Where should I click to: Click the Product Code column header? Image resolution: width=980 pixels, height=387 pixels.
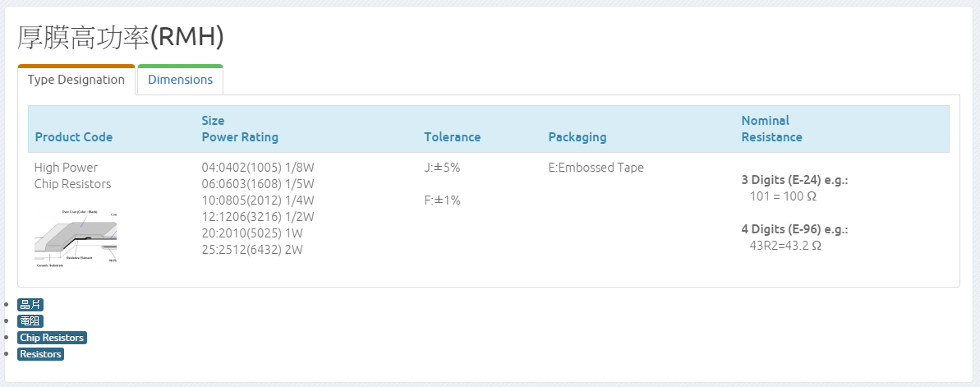click(74, 137)
